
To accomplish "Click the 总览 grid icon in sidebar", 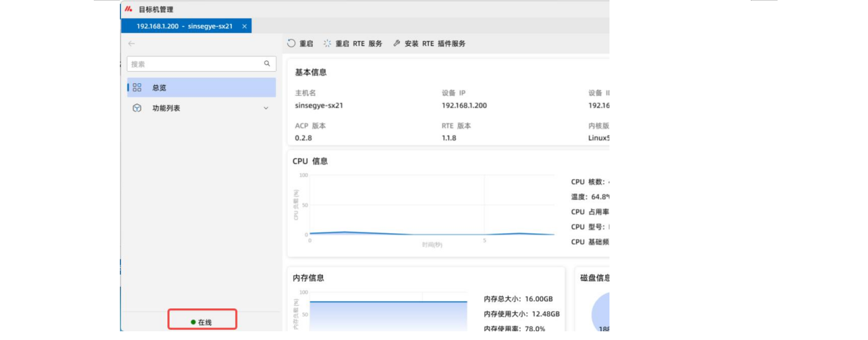I will click(x=137, y=87).
